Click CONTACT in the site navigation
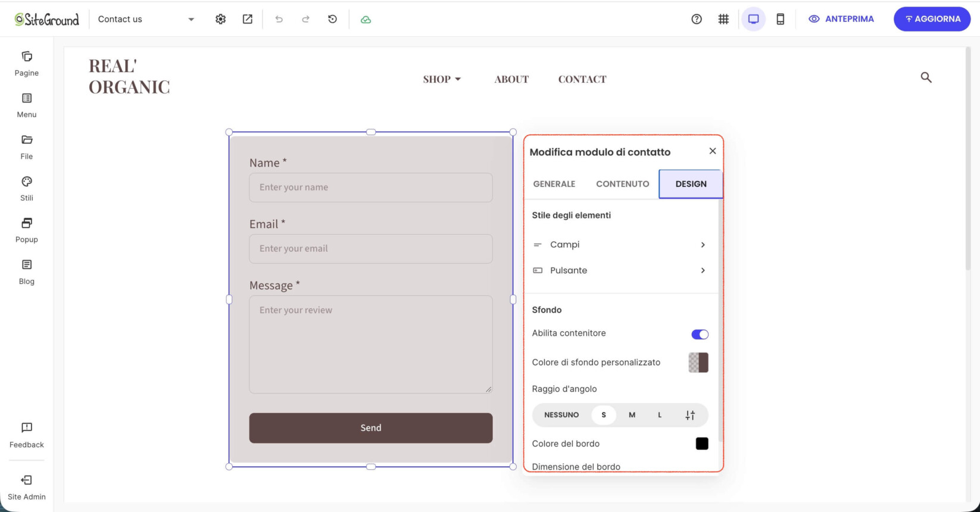The height and width of the screenshot is (512, 980). point(582,79)
